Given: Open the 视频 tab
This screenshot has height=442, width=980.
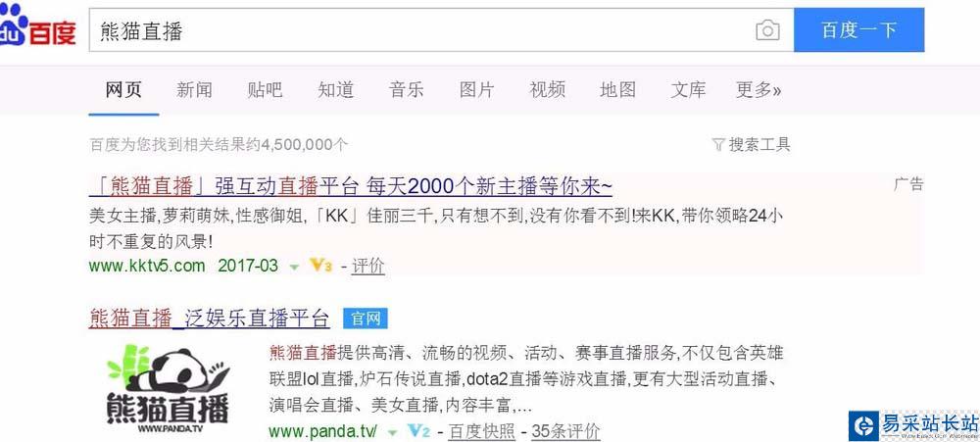Looking at the screenshot, I should (x=548, y=90).
